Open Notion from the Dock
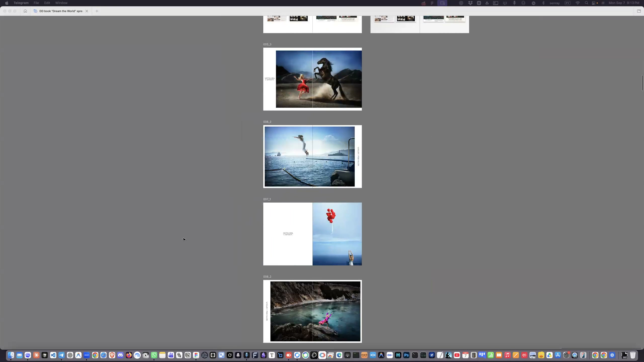This screenshot has height=362, width=644. pyautogui.click(x=188, y=355)
